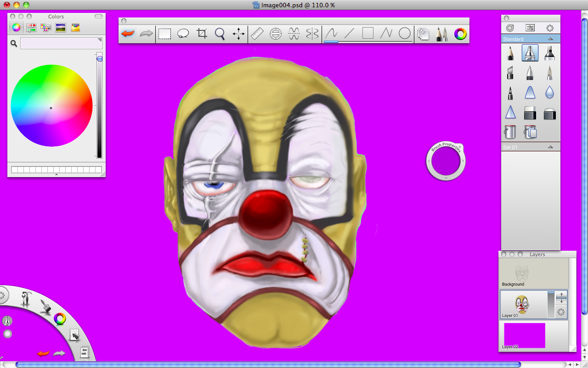This screenshot has width=588, height=368.
Task: Select the Hard eraser
Action: tap(530, 113)
